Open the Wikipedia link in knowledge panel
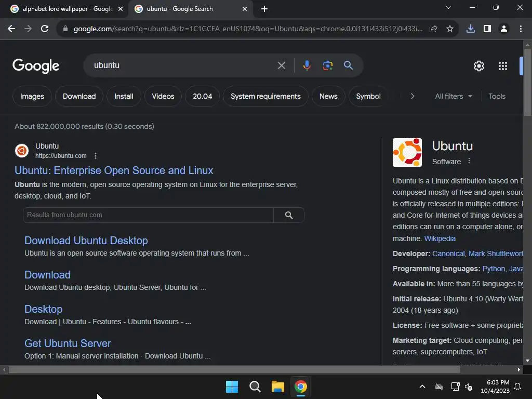 coord(440,238)
